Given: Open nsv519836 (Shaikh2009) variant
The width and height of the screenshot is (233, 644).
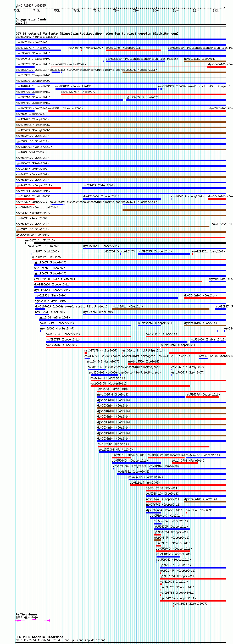Looking at the screenshot, I should coord(33,196).
